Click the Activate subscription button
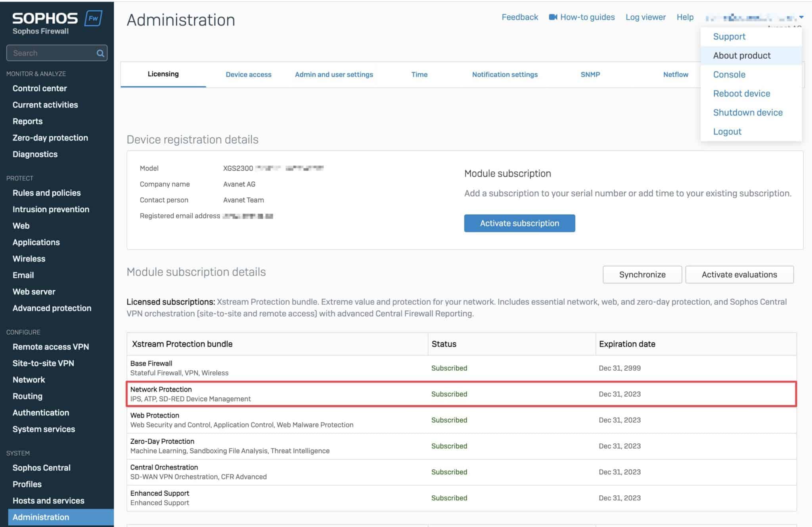812x527 pixels. point(519,223)
